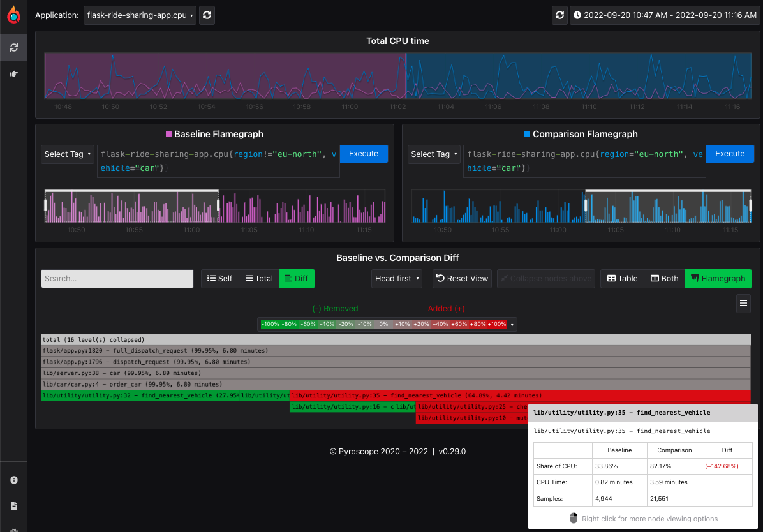763x532 pixels.
Task: Open the application dropdown flask-ride-sharing-app.cpu
Action: (140, 15)
